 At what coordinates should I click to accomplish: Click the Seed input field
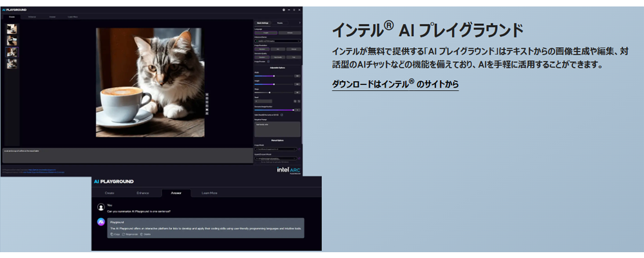point(263,101)
